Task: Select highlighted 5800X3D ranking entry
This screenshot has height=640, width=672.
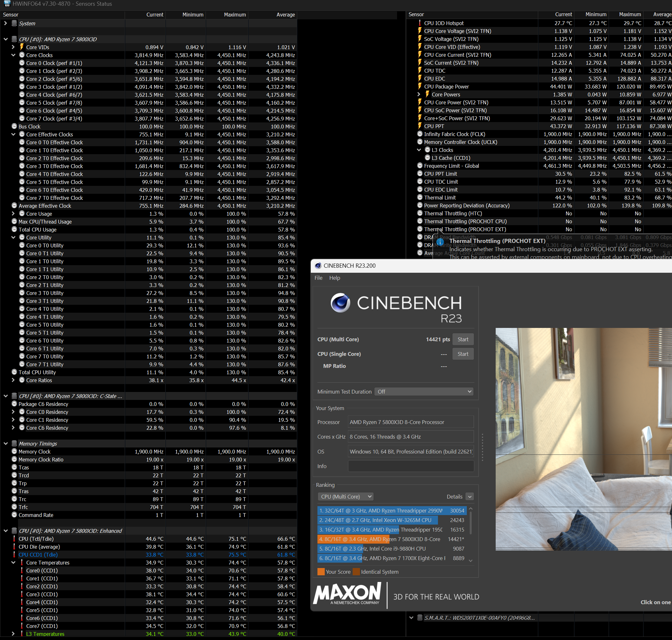Action: coord(392,539)
